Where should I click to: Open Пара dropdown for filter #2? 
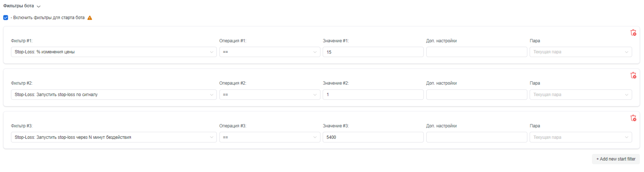pos(581,95)
